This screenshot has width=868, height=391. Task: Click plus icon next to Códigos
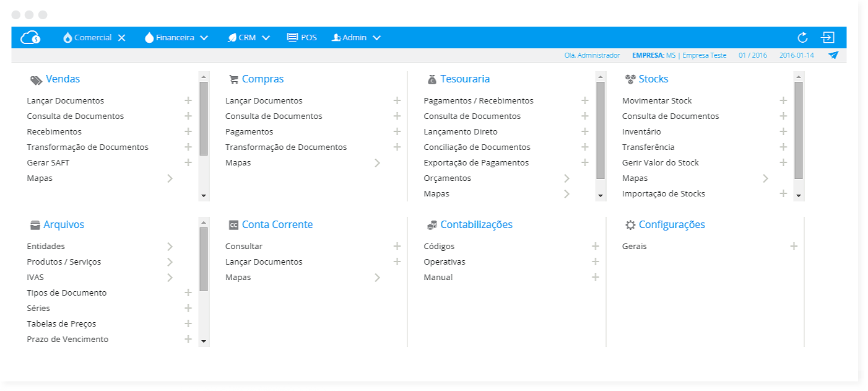point(595,246)
